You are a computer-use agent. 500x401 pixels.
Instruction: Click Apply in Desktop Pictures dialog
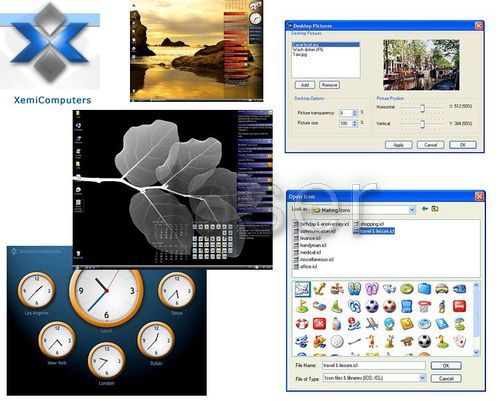(x=399, y=145)
